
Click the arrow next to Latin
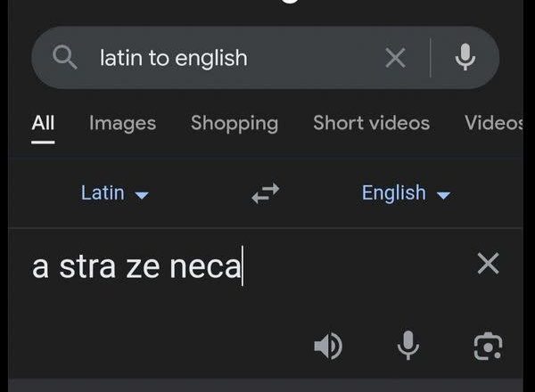click(x=142, y=195)
